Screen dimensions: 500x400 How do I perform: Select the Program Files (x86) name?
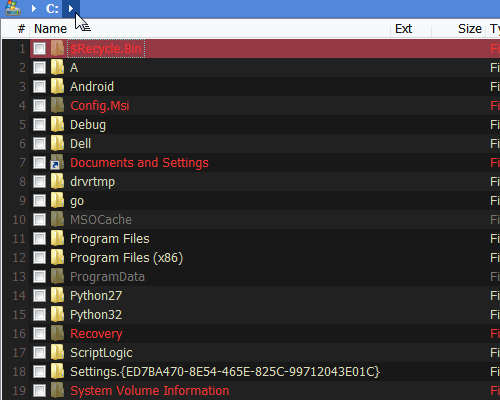126,258
